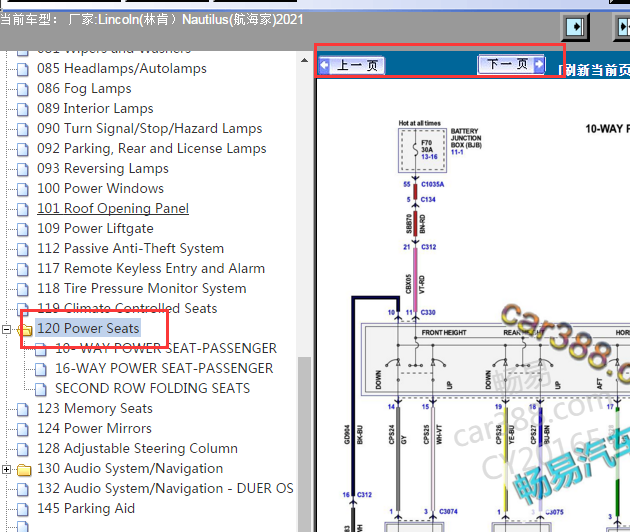Open 086 Fog Lamps entry
Screen dimensions: 630x532
pos(84,88)
